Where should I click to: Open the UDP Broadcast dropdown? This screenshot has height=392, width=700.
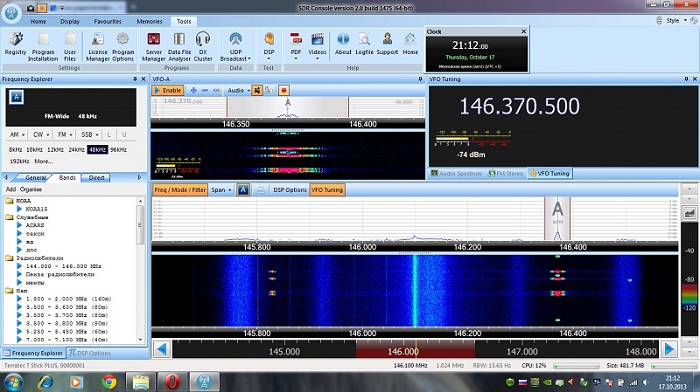[x=235, y=46]
